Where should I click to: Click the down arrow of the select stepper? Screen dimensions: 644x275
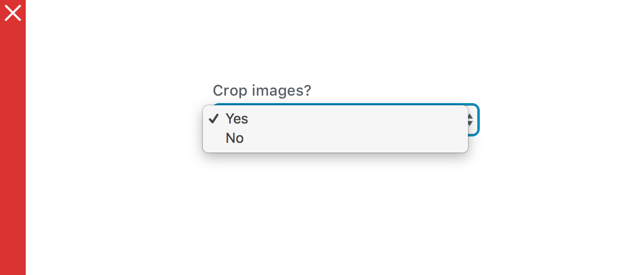pos(470,124)
